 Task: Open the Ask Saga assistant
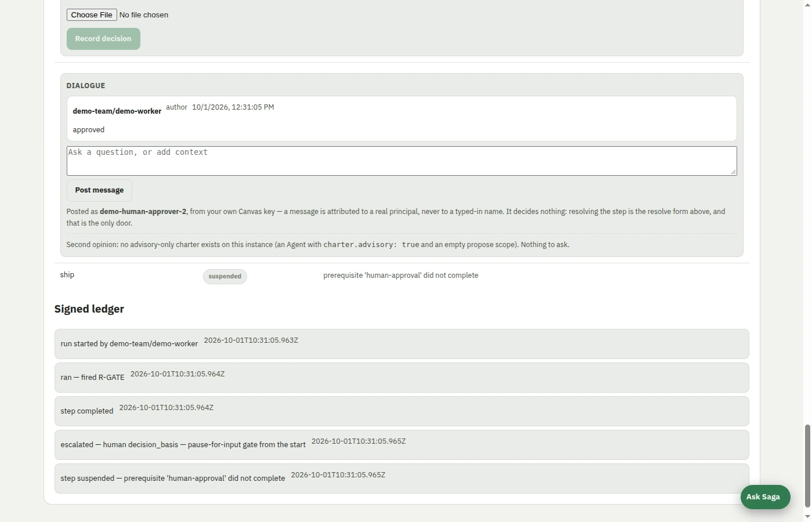(765, 497)
